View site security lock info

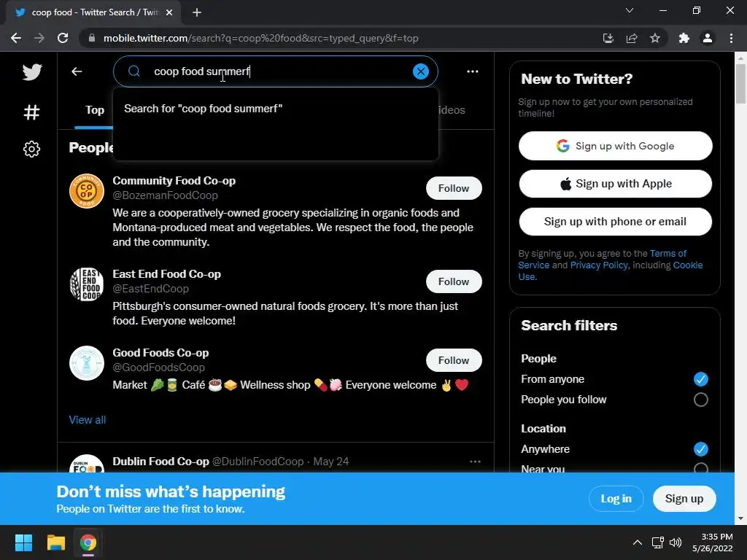click(92, 38)
